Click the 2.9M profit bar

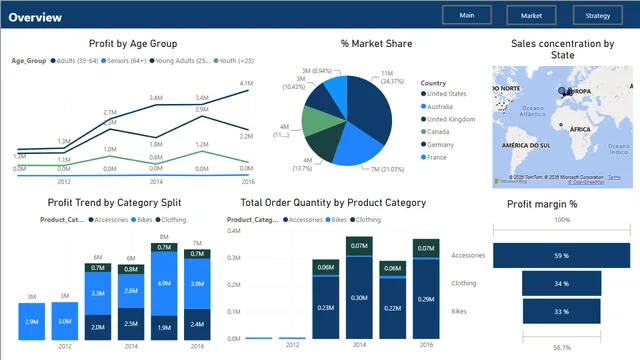(31, 322)
